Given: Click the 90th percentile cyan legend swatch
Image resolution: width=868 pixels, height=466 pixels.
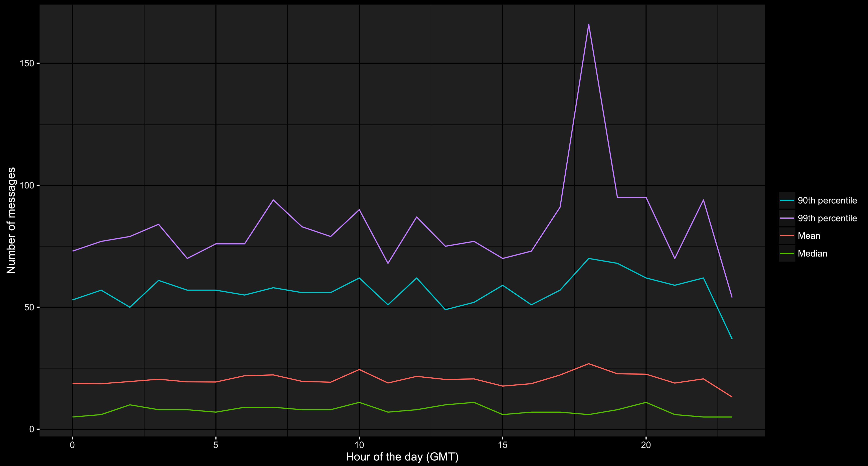Looking at the screenshot, I should [x=787, y=200].
